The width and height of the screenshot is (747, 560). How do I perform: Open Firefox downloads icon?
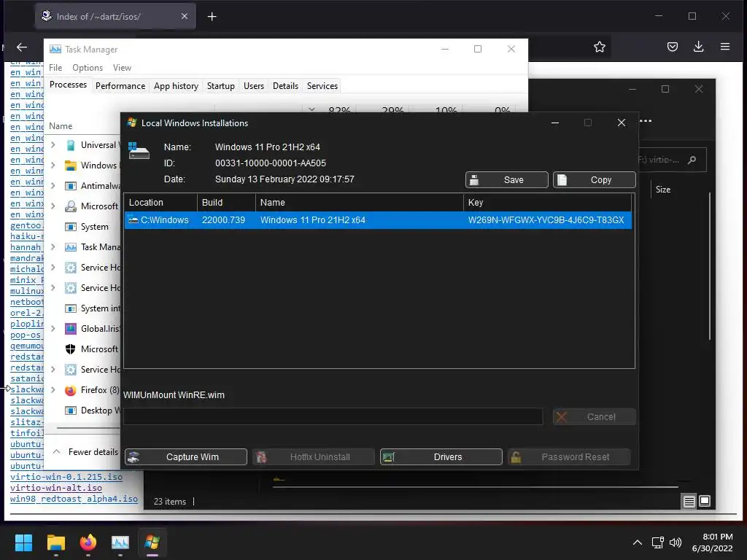(x=698, y=47)
